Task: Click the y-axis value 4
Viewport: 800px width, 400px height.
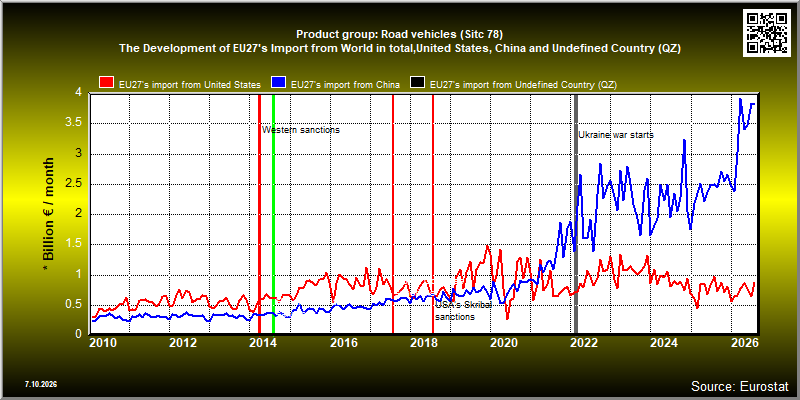Action: pos(79,92)
